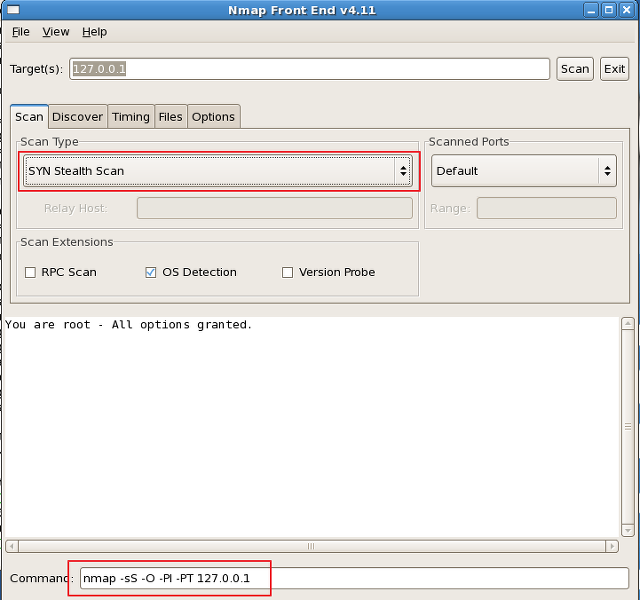Switch to the Files tab

(x=171, y=117)
